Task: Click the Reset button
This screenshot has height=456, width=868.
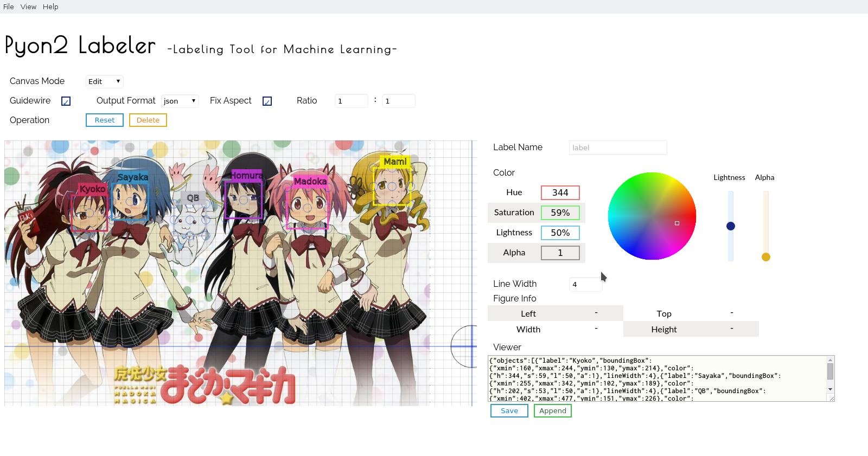Action: click(105, 120)
